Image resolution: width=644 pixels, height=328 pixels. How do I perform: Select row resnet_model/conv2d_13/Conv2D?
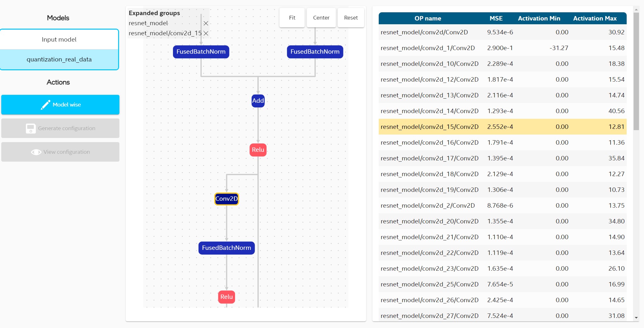click(x=503, y=95)
